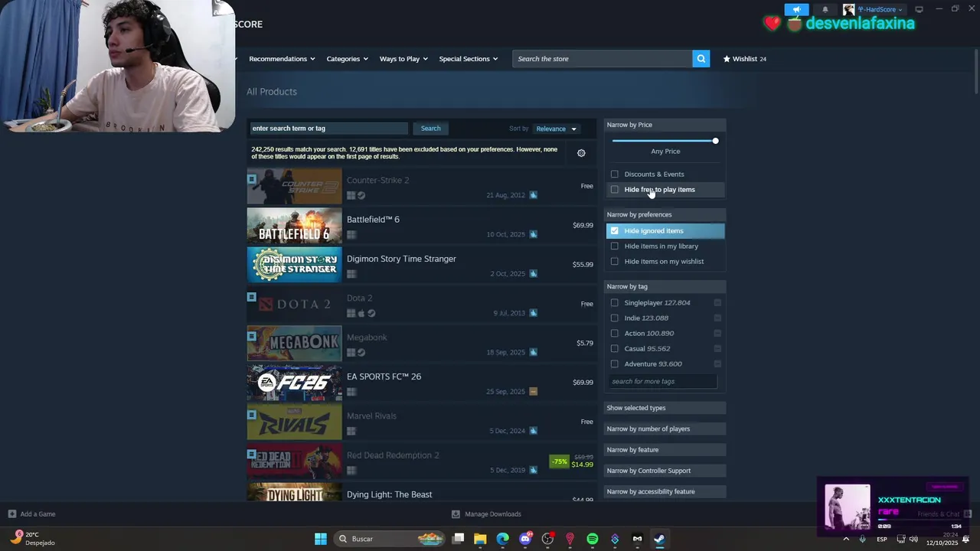
Task: Click the mixed review icon for EA SPORTS FC 26
Action: (x=533, y=392)
